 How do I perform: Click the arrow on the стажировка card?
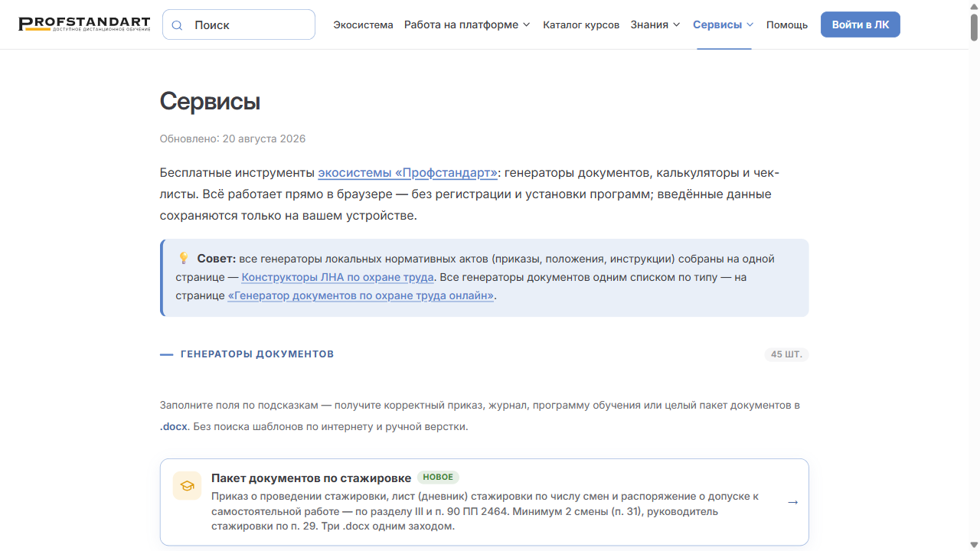793,502
